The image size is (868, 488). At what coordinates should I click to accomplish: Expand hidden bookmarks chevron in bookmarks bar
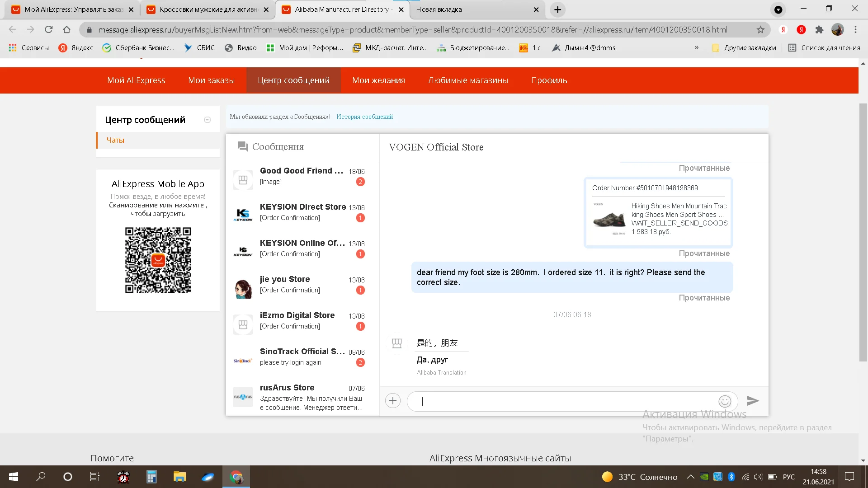(x=697, y=48)
